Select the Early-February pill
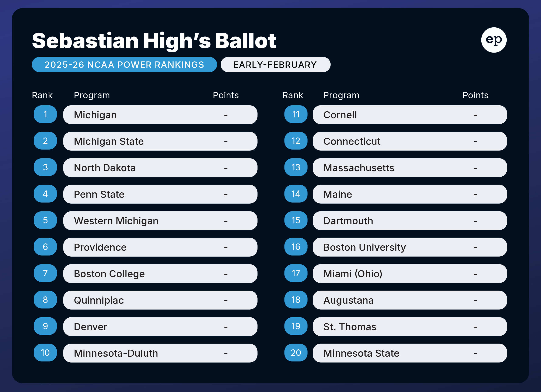This screenshot has width=541, height=392. point(275,65)
